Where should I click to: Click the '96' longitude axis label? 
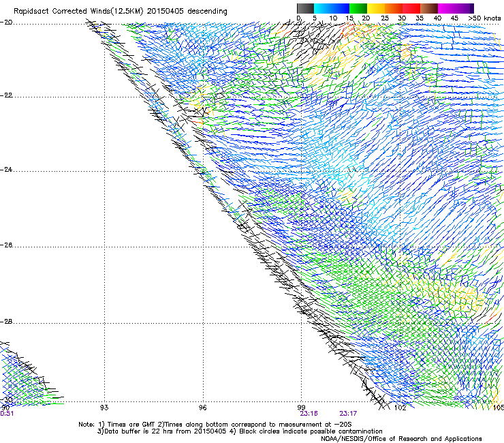click(202, 408)
